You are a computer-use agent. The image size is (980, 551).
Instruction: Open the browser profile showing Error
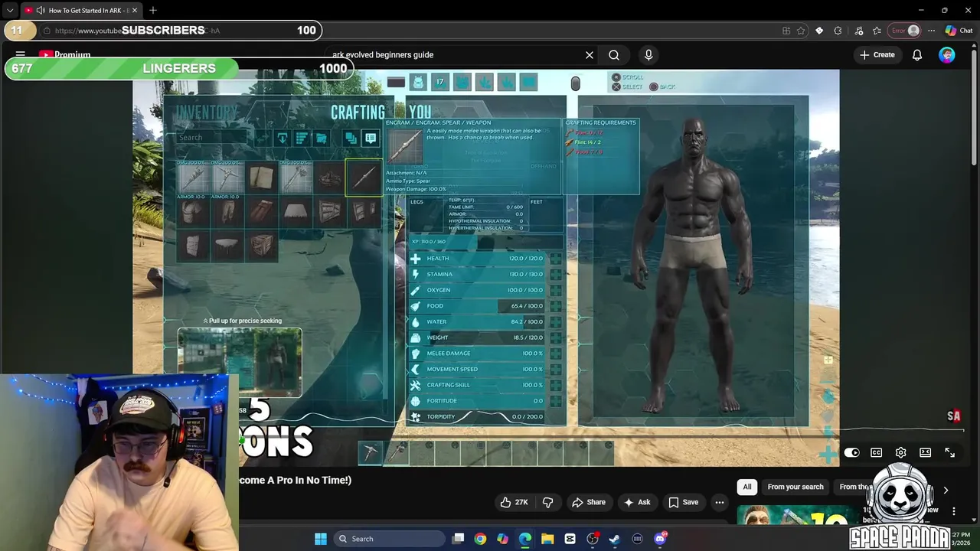point(904,31)
